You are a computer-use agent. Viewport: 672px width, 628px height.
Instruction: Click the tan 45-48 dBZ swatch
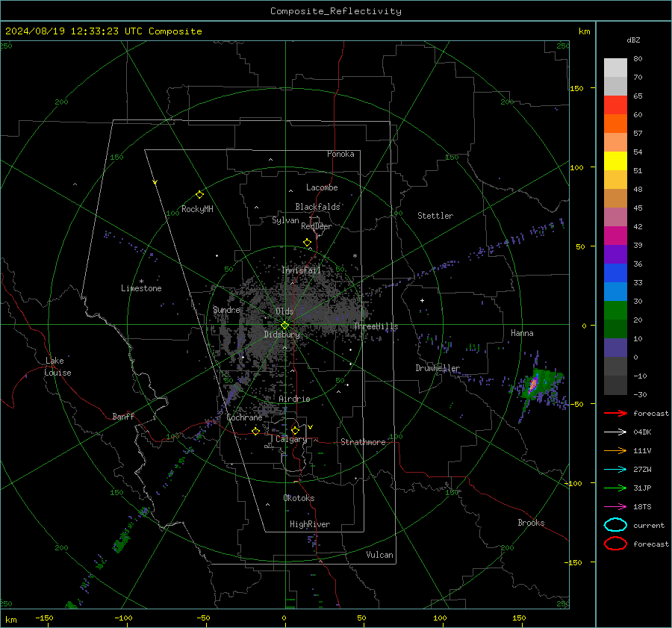pyautogui.click(x=615, y=199)
